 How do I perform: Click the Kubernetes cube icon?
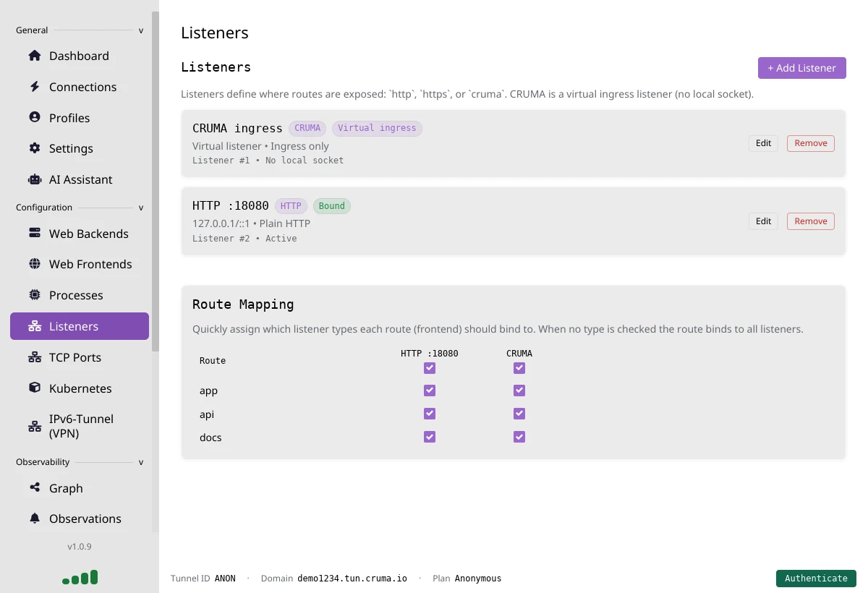[35, 388]
